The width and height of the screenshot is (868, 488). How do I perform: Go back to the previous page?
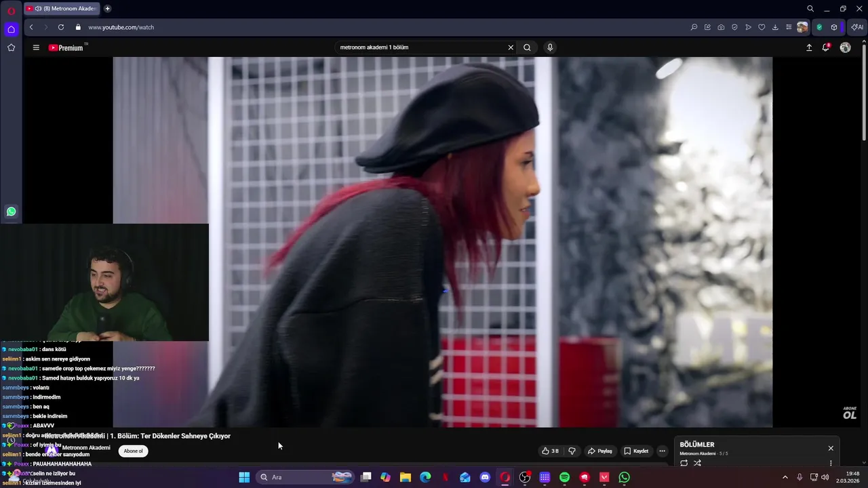click(x=31, y=27)
